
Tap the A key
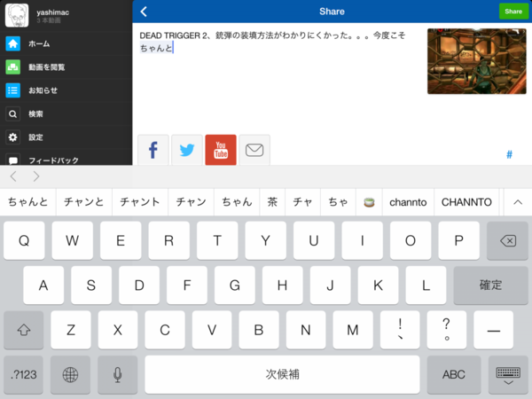point(43,285)
